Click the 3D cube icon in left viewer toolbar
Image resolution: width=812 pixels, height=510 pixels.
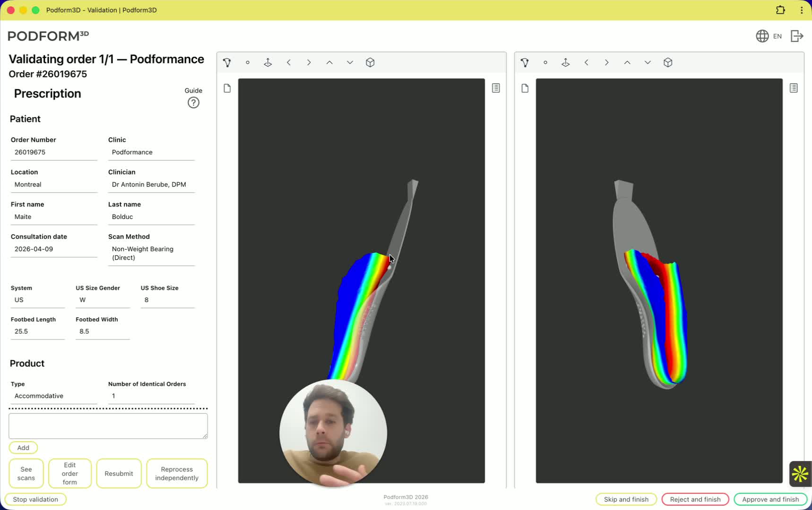[x=370, y=62]
